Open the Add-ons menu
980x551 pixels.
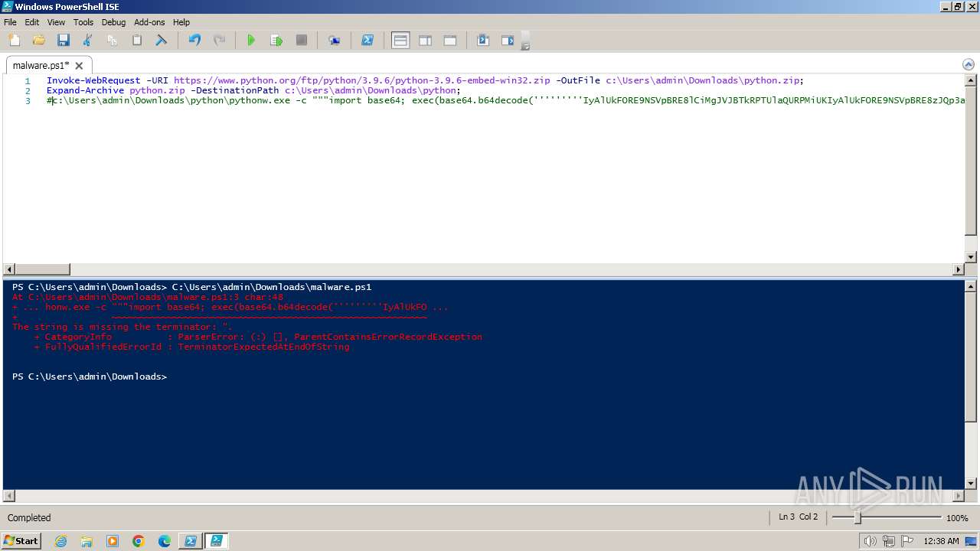(x=149, y=22)
